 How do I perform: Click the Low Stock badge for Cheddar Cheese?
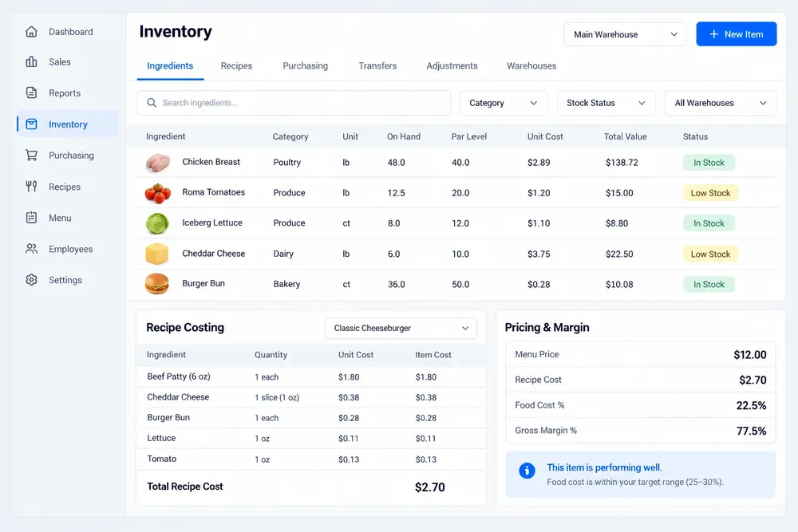pyautogui.click(x=710, y=254)
